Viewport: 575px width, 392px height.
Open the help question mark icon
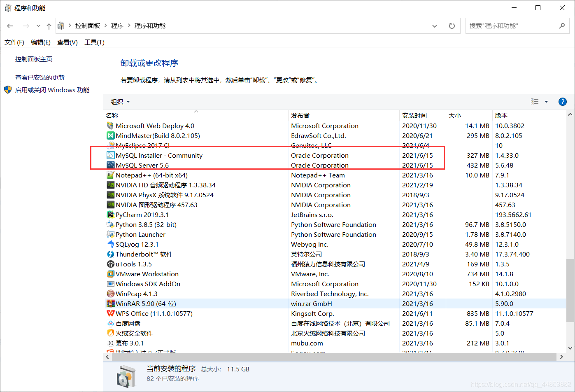(x=562, y=102)
